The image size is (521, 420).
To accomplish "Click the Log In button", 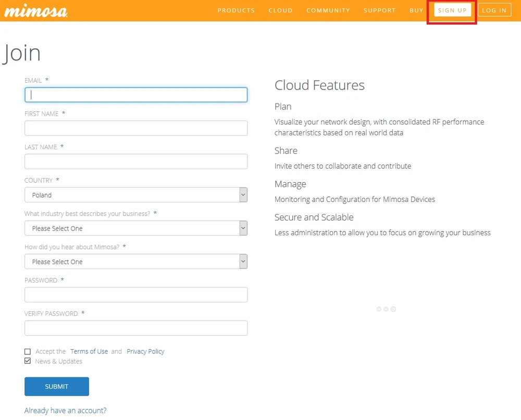I will click(494, 10).
